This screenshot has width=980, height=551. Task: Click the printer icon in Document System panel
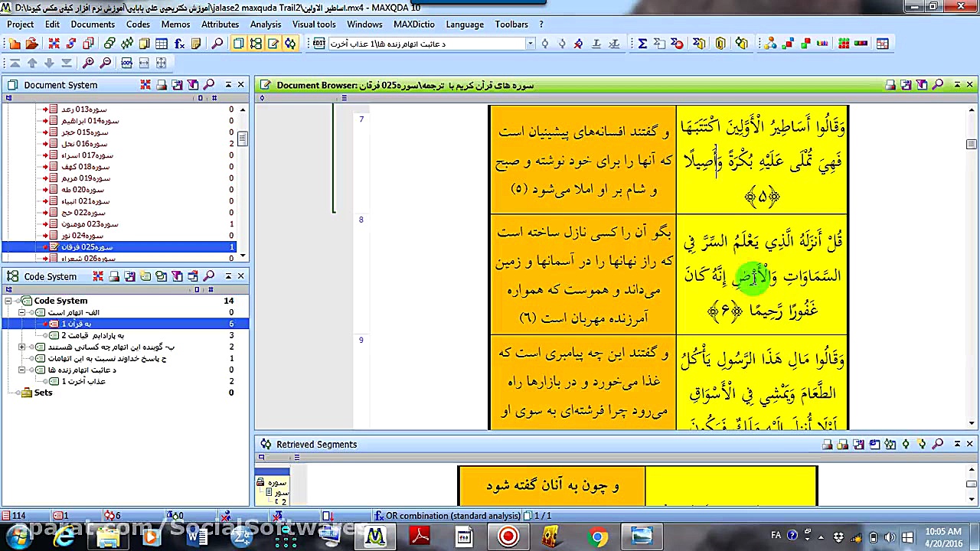coord(162,85)
